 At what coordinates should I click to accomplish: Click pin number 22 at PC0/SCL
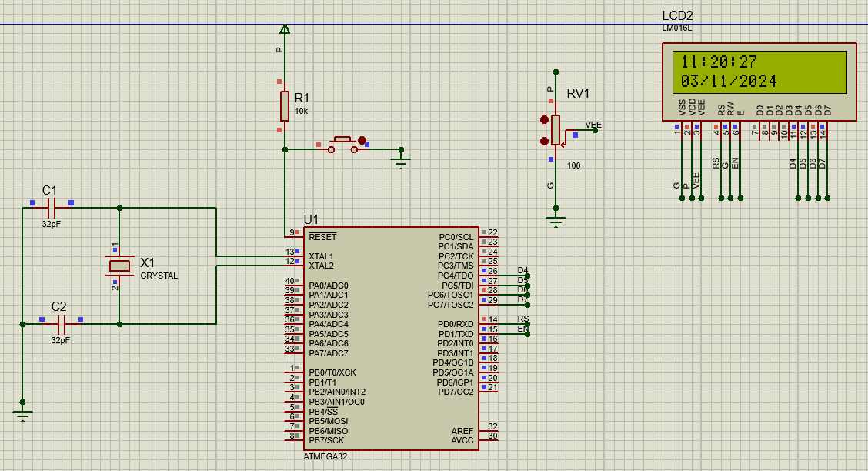pos(492,232)
